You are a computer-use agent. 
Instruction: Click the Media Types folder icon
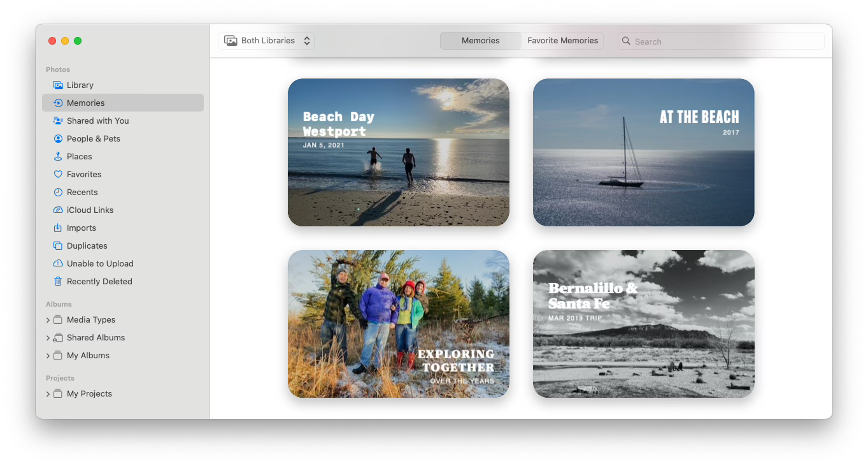(58, 319)
